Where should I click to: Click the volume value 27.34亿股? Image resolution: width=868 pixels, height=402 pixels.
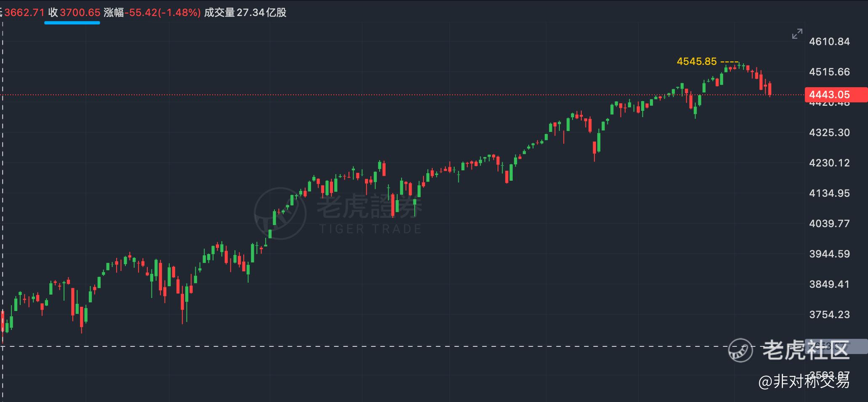click(x=261, y=13)
